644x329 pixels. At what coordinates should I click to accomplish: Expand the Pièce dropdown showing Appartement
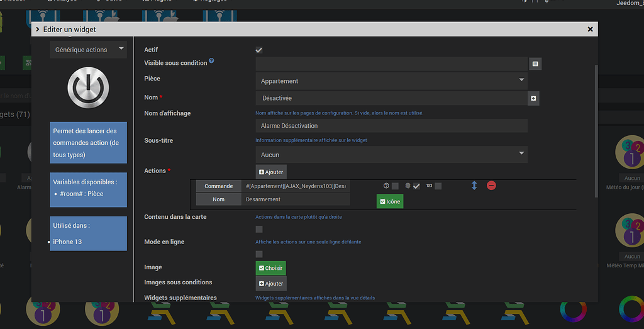[x=391, y=81]
